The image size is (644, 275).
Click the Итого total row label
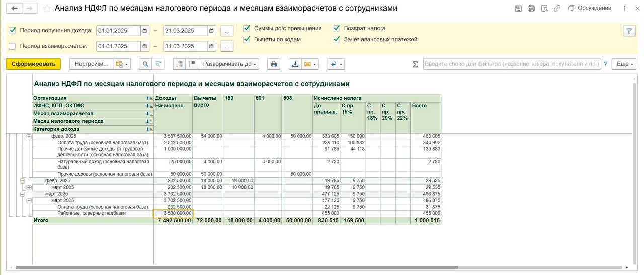click(41, 220)
